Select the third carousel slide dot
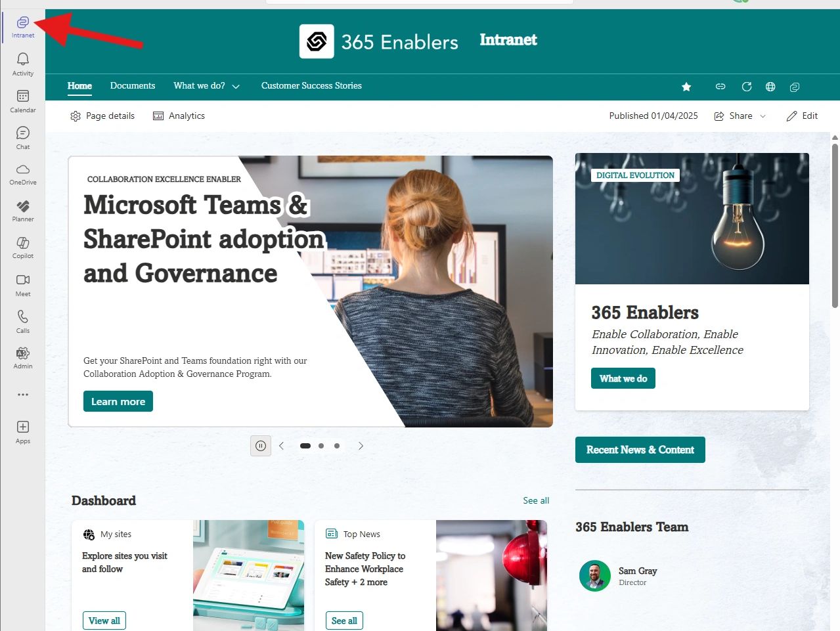840x631 pixels. tap(337, 446)
